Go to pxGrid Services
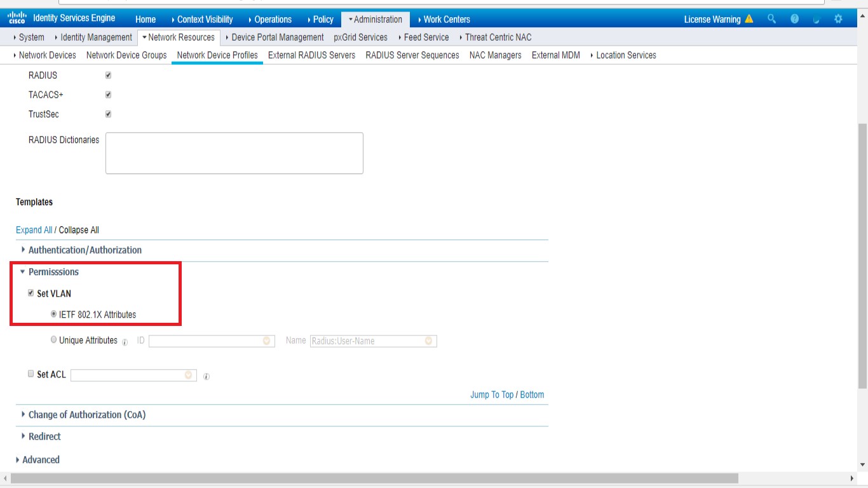The width and height of the screenshot is (868, 488). (360, 37)
